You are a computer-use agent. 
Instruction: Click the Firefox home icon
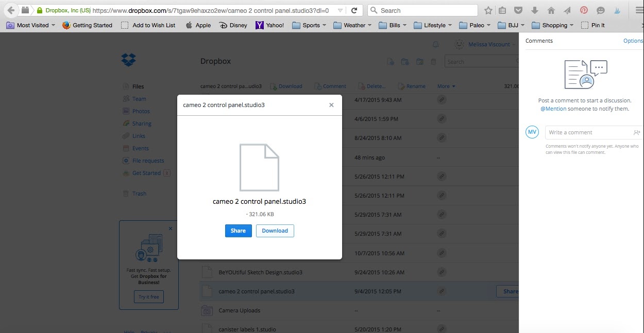pyautogui.click(x=551, y=10)
